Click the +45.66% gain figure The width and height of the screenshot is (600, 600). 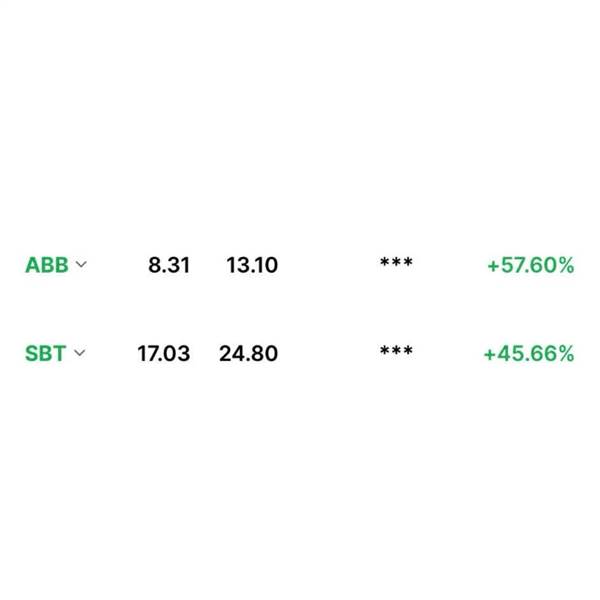529,354
